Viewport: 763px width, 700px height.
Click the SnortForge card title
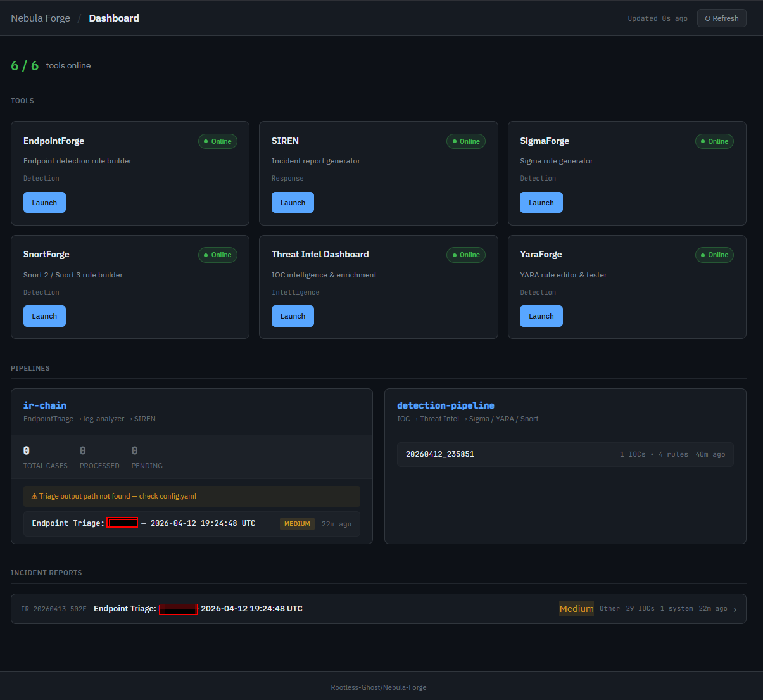pos(46,254)
